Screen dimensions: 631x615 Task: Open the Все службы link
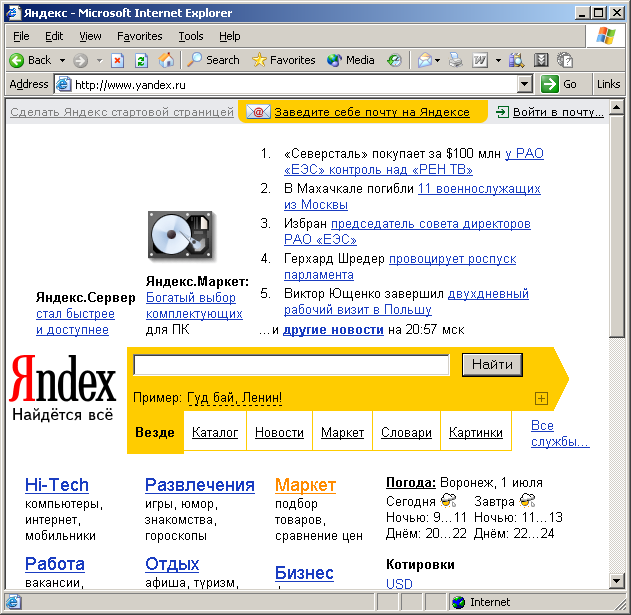560,433
